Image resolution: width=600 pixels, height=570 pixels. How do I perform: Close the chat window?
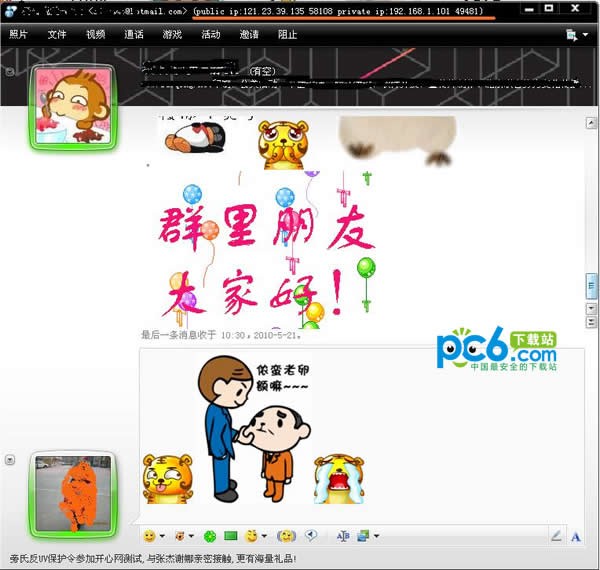pyautogui.click(x=575, y=8)
